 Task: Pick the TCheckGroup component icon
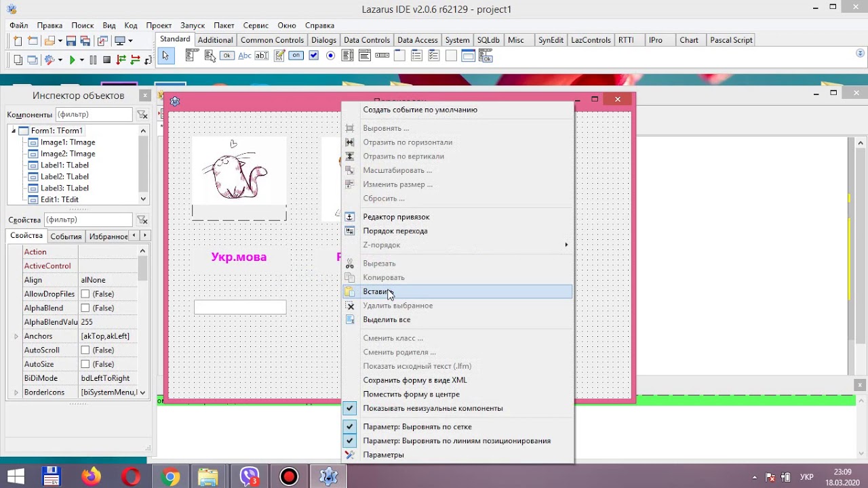pos(434,56)
